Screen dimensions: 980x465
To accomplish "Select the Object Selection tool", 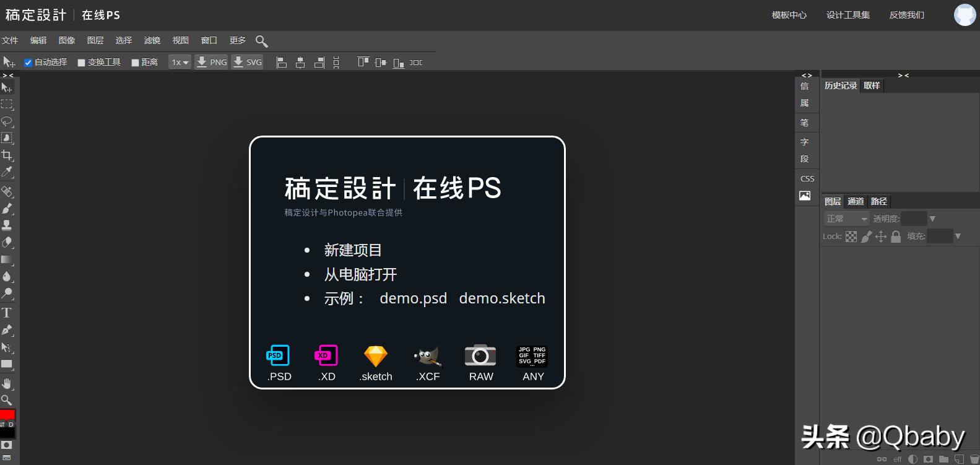I will 7,138.
